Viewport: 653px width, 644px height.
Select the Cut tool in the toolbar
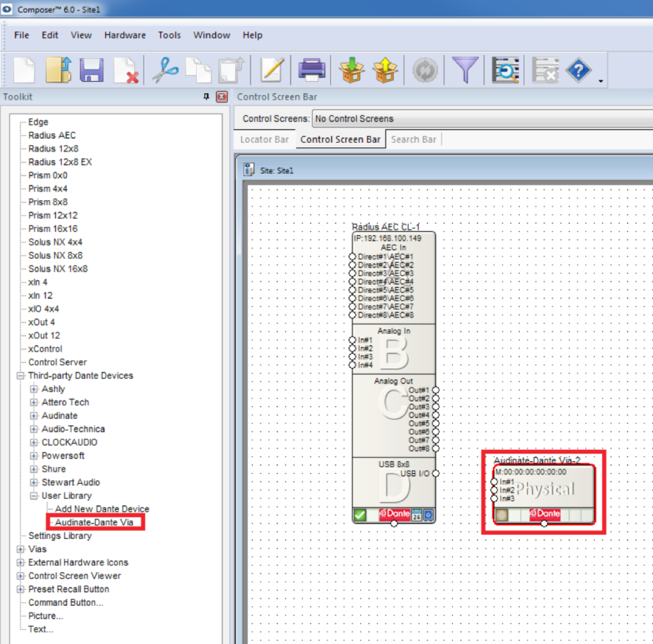(x=165, y=70)
